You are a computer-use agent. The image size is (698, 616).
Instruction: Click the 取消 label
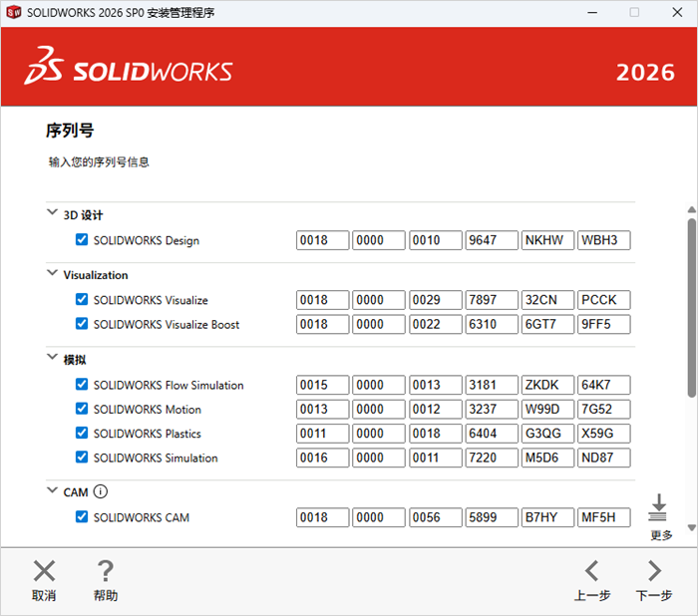pos(44,595)
